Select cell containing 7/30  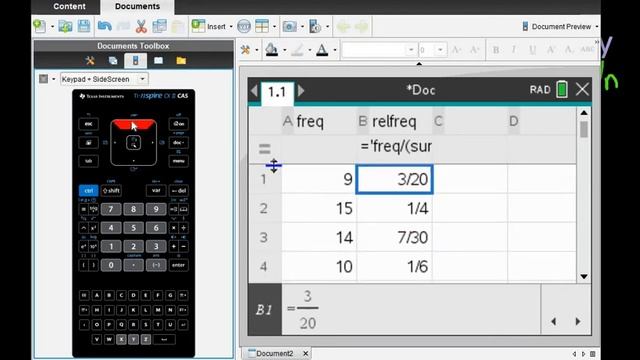[395, 238]
